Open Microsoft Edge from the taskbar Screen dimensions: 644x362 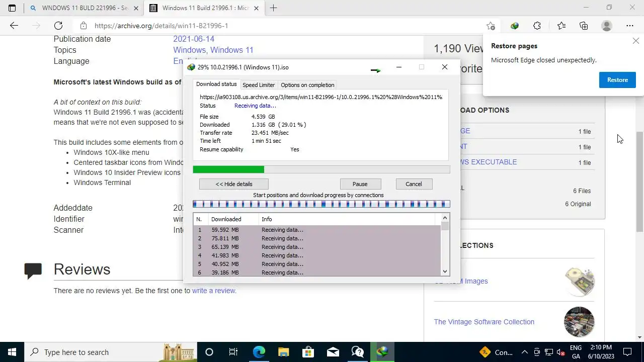pos(259,352)
